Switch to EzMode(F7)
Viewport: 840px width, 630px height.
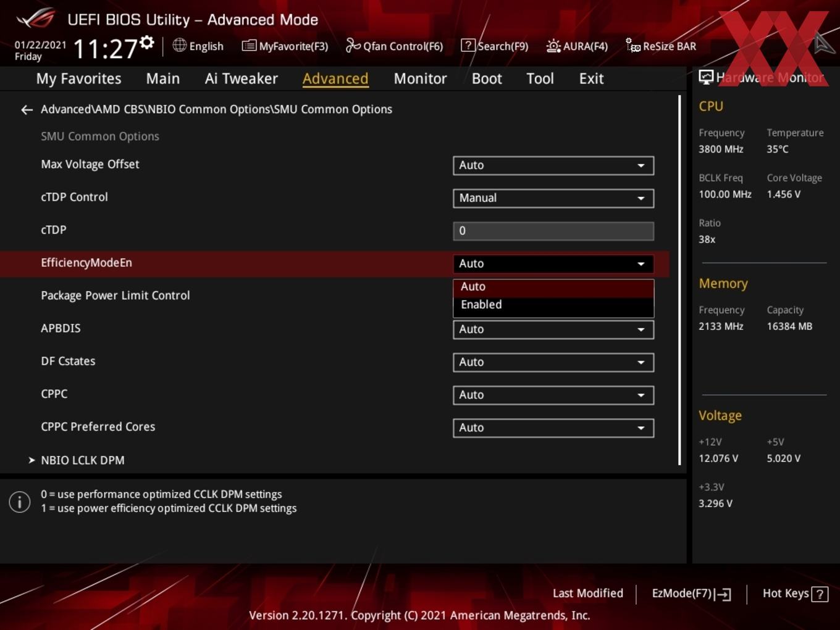pos(691,594)
